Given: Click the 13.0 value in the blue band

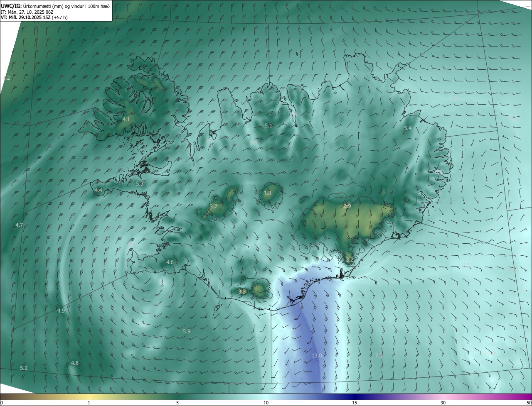Looking at the screenshot, I should pyautogui.click(x=317, y=356).
